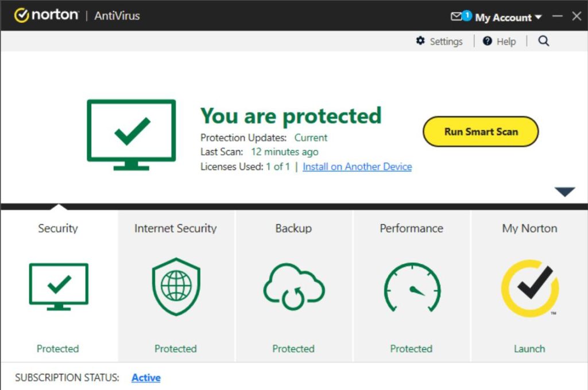The height and width of the screenshot is (390, 588).
Task: Click the My Norton yellow checkmark icon
Action: [x=530, y=288]
